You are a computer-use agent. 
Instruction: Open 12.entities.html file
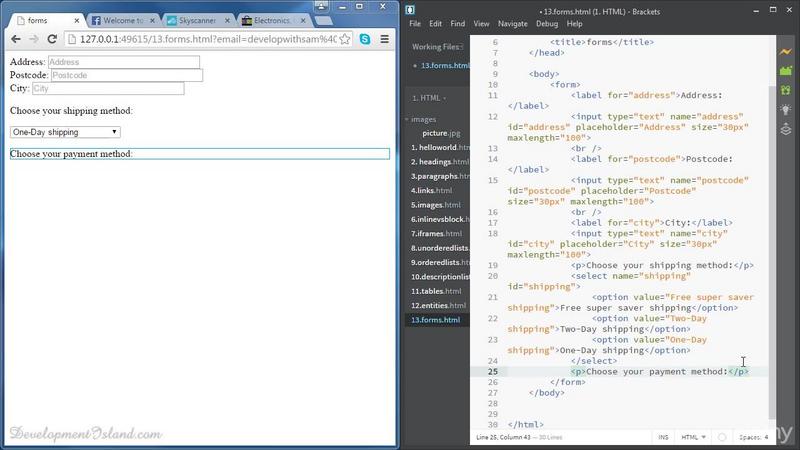438,305
